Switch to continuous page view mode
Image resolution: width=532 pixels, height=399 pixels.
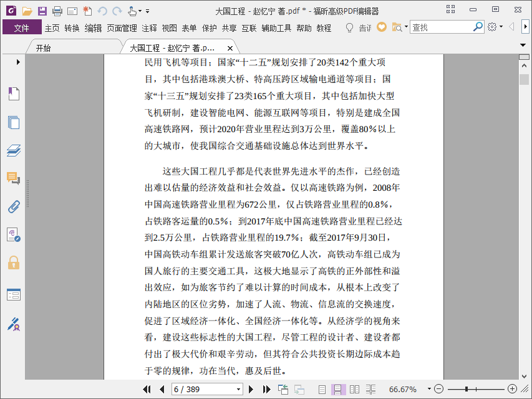[338, 390]
